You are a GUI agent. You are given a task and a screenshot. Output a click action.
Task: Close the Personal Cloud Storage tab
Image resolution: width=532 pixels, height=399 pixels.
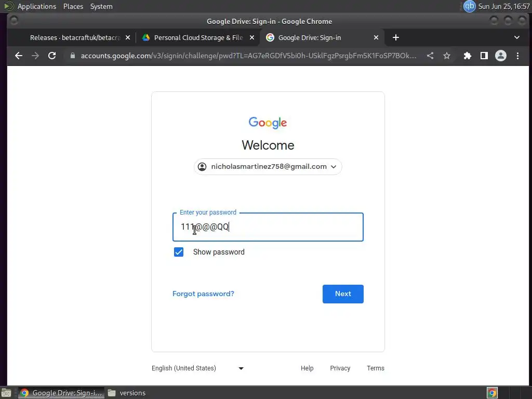(x=252, y=37)
